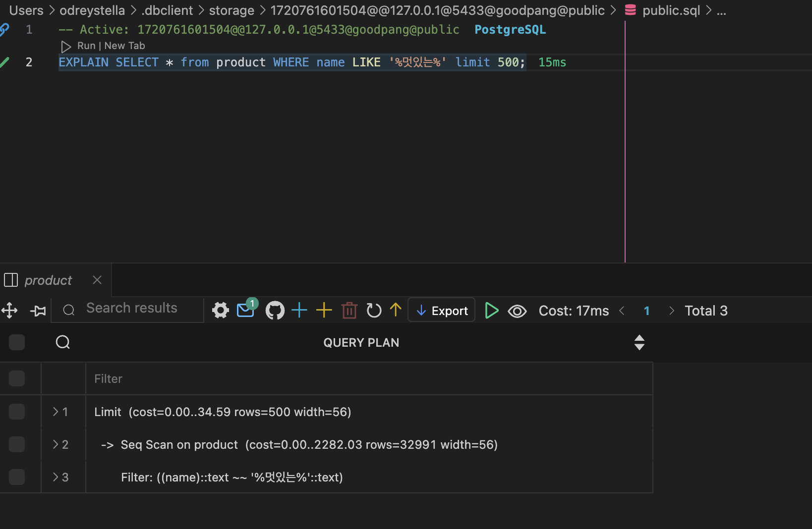Click the Cost: 17ms label
Viewport: 812px width, 529px height.
574,311
